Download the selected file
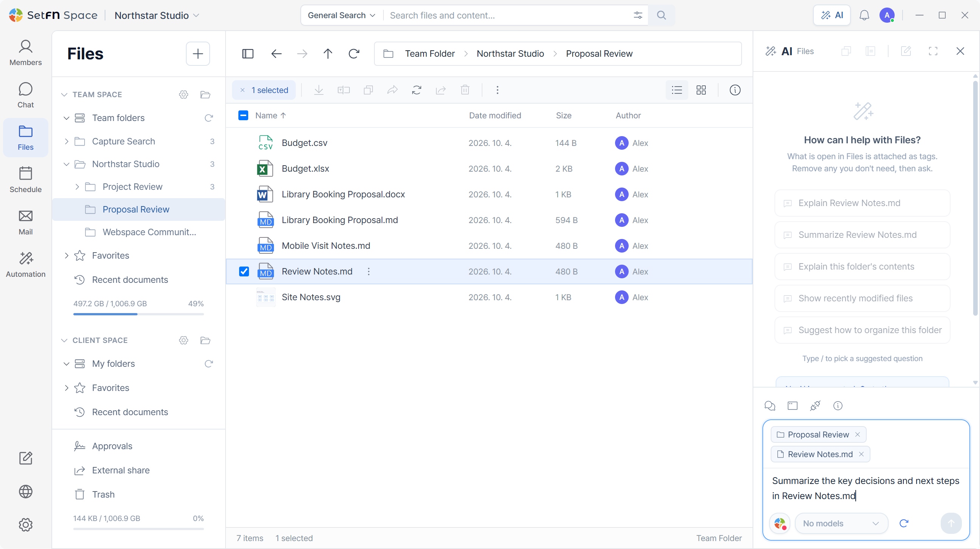The image size is (980, 549). pos(319,90)
